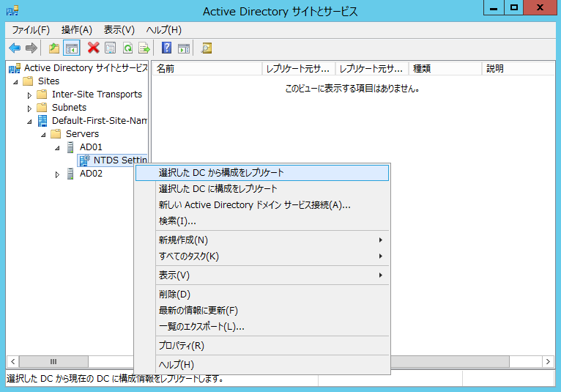Screen dimensions: 561x392
Task: Collapse the Servers folder node
Action: tap(44, 134)
